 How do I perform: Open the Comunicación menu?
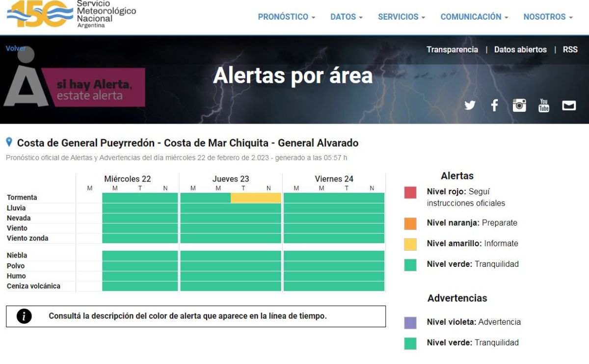point(474,17)
